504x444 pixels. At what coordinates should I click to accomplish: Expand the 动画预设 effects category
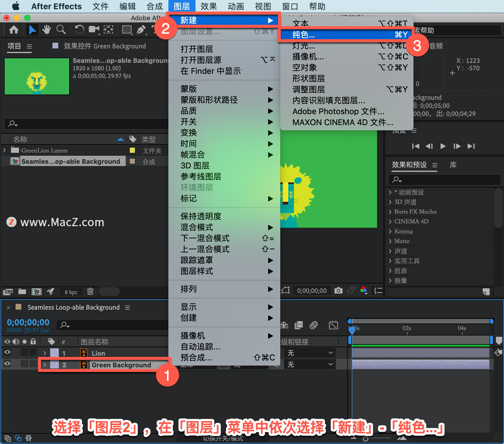[390, 192]
